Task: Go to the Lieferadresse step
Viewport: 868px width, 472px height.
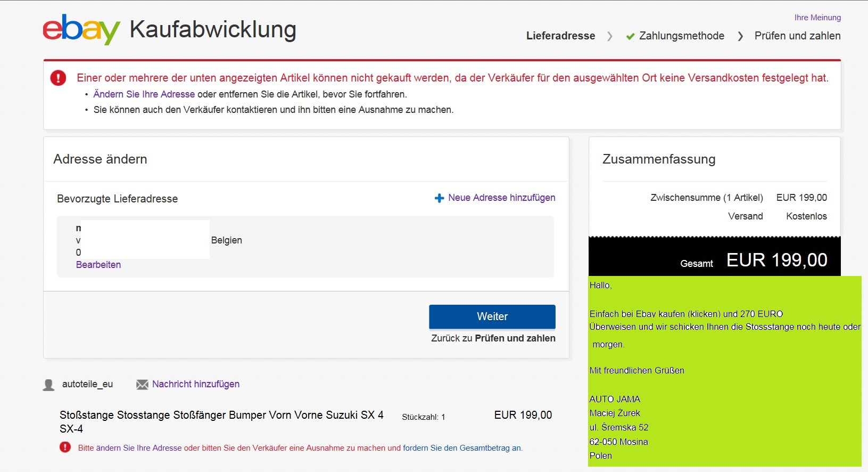Action: point(560,36)
